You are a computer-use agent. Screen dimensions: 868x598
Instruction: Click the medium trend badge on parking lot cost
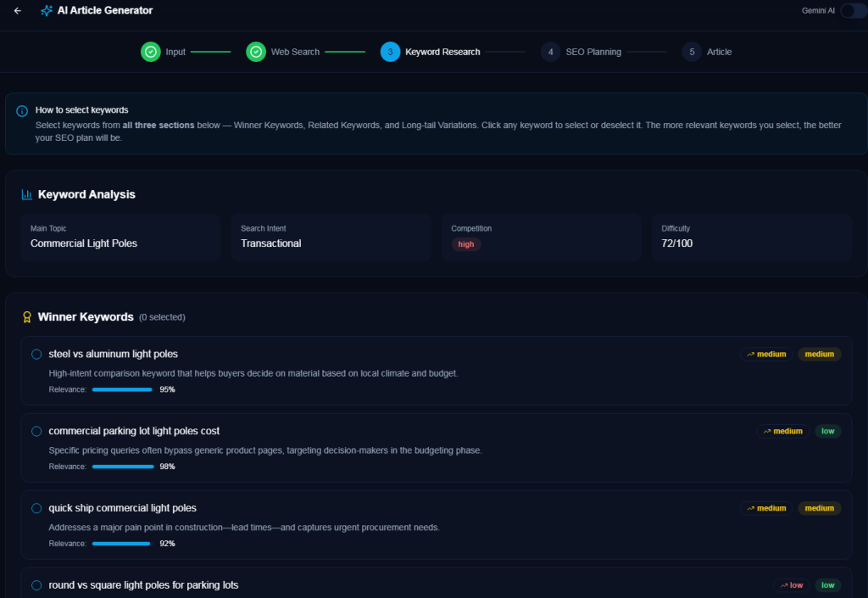click(782, 432)
